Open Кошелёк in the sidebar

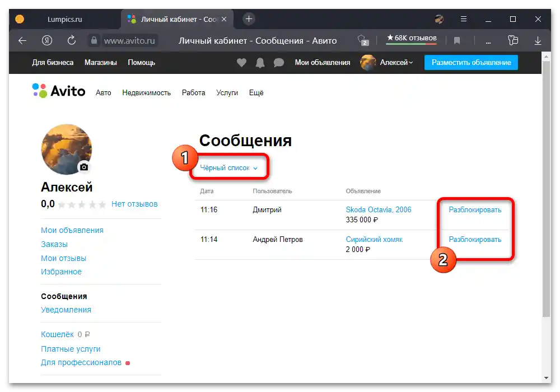pyautogui.click(x=57, y=334)
